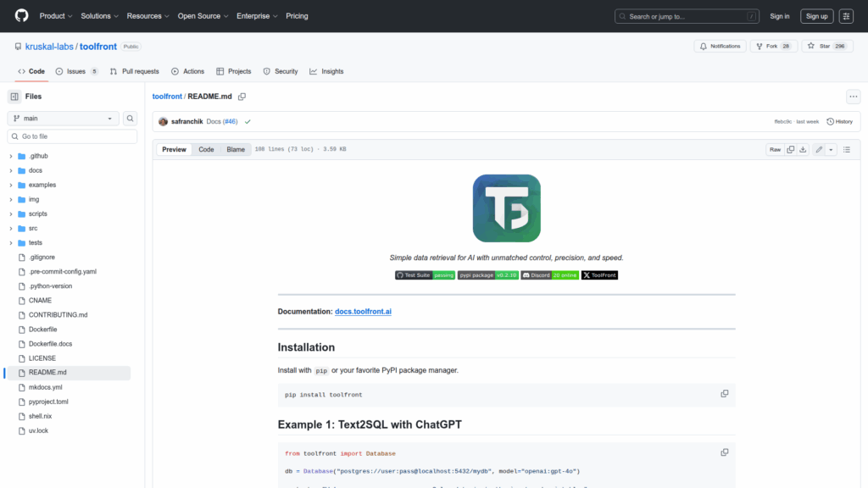Open more file actions ellipsis menu
This screenshot has width=868, height=488.
click(853, 97)
